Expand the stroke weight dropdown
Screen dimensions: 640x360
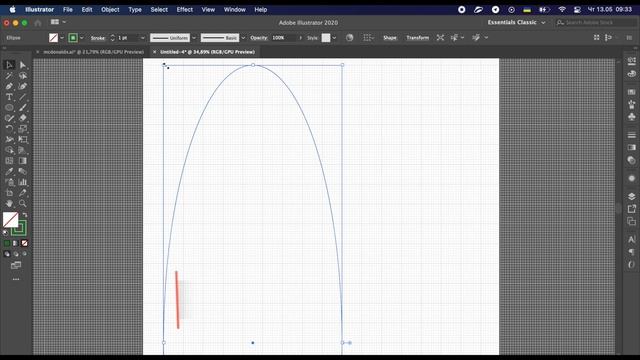pyautogui.click(x=142, y=38)
